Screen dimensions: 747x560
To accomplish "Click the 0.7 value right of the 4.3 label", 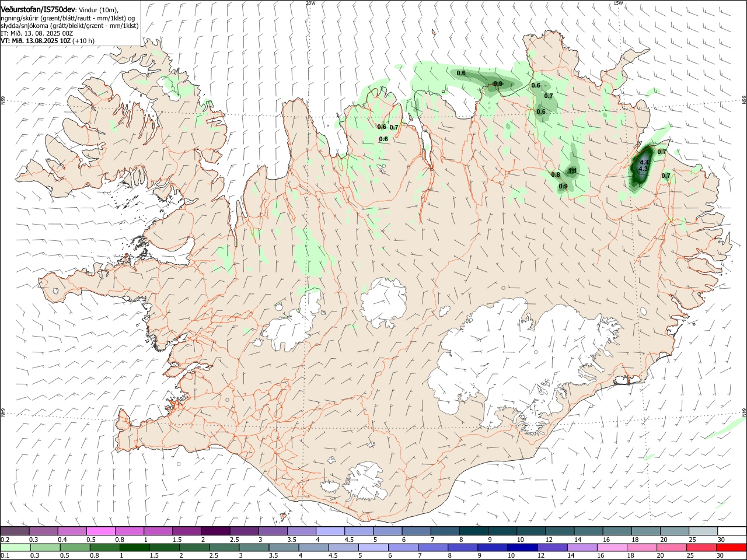I will [x=666, y=176].
